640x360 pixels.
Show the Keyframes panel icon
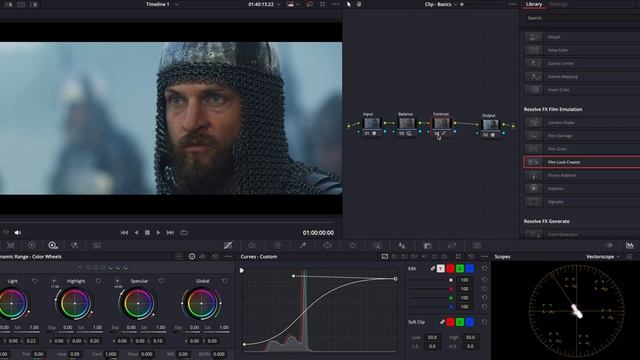[609, 245]
